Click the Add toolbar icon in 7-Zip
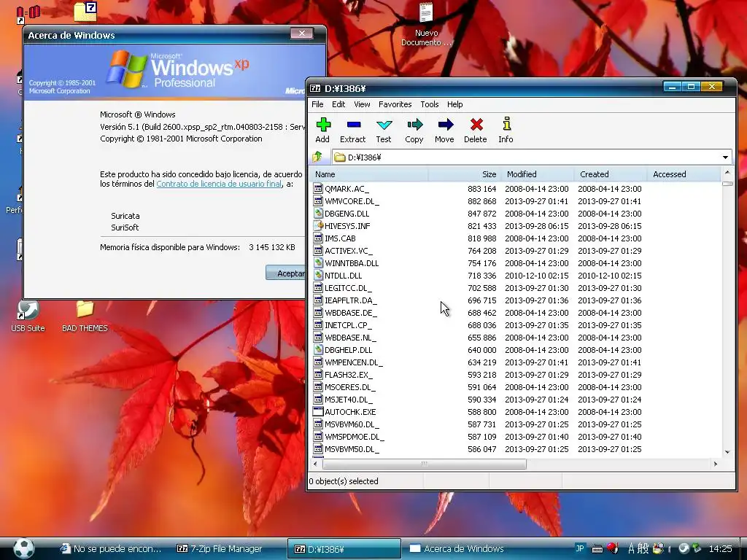747x560 pixels. [323, 125]
